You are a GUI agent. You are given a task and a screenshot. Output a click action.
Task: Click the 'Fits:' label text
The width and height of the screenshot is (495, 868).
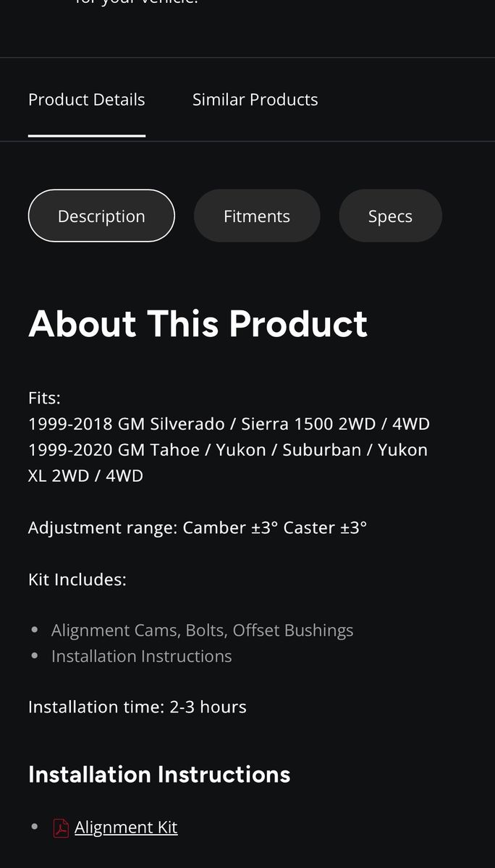44,398
